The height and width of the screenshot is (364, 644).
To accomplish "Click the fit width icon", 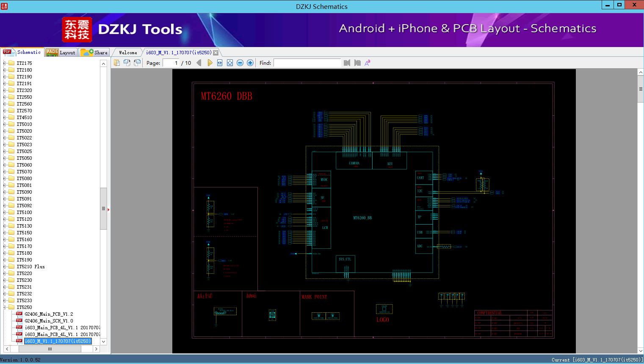I will click(x=220, y=63).
